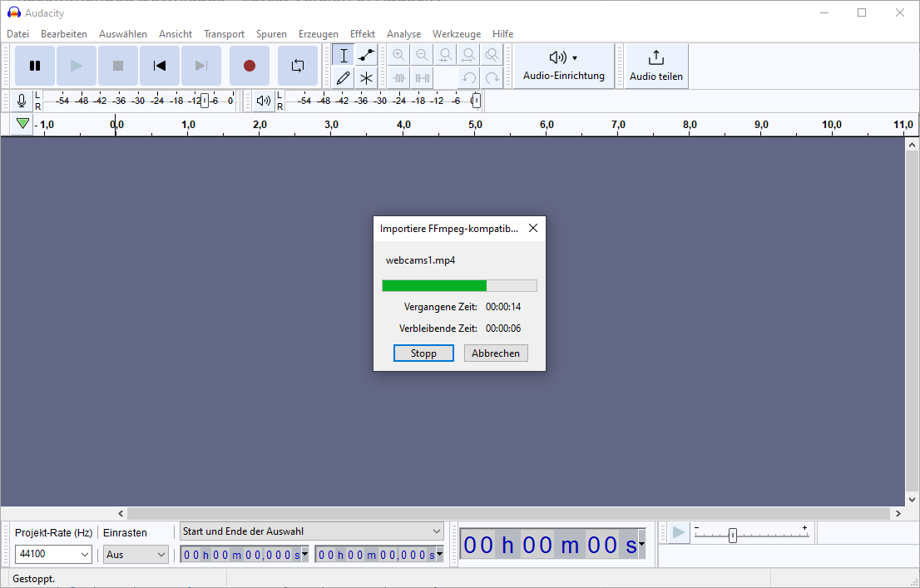The image size is (920, 588).
Task: Toggle zoom level with the Zoom Toggle icon
Action: pyautogui.click(x=492, y=55)
